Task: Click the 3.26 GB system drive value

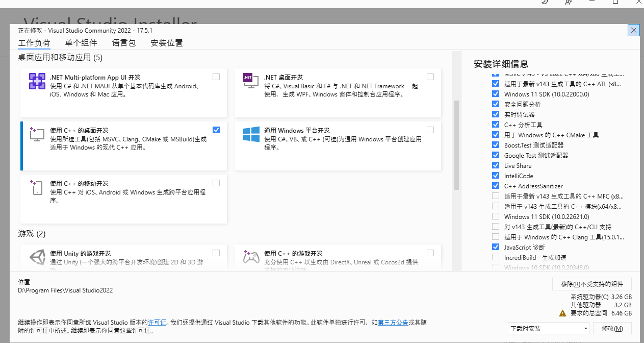Action: click(622, 297)
